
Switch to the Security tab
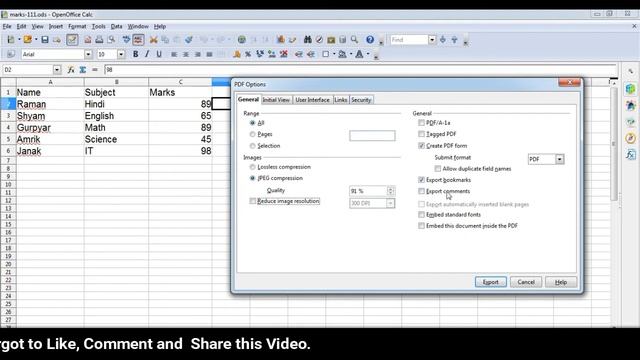(x=361, y=100)
